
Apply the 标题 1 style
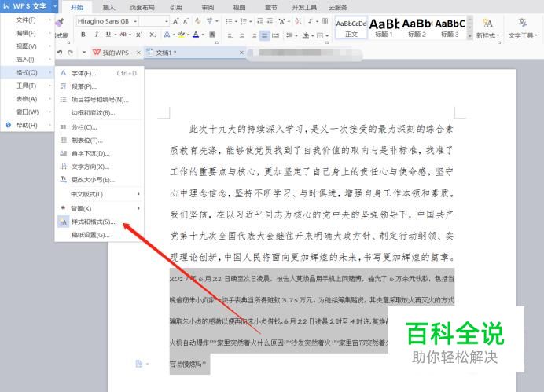(x=384, y=27)
